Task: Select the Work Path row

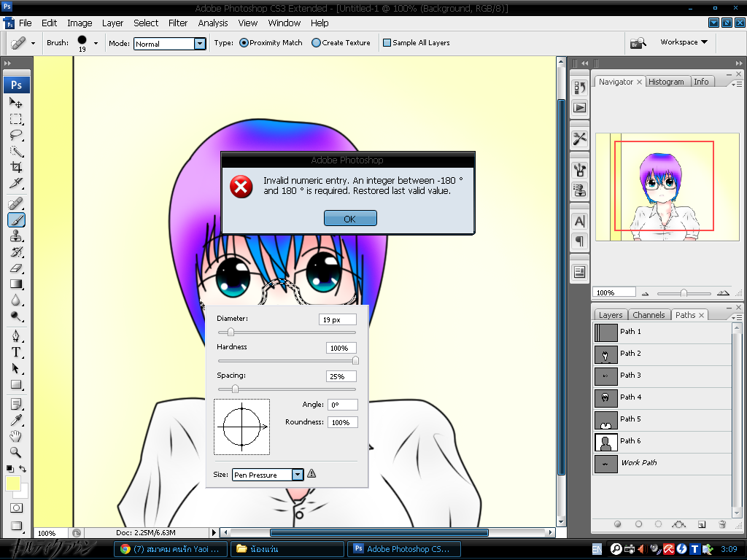Action: 662,463
